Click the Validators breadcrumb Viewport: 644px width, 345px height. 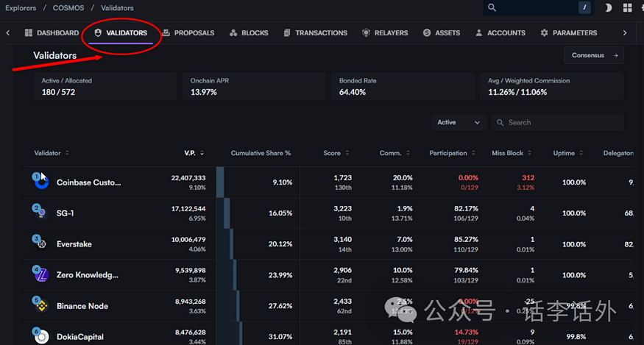click(117, 8)
